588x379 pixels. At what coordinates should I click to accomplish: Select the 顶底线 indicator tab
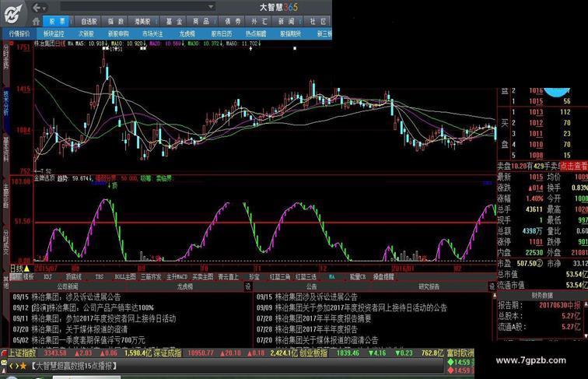click(73, 277)
